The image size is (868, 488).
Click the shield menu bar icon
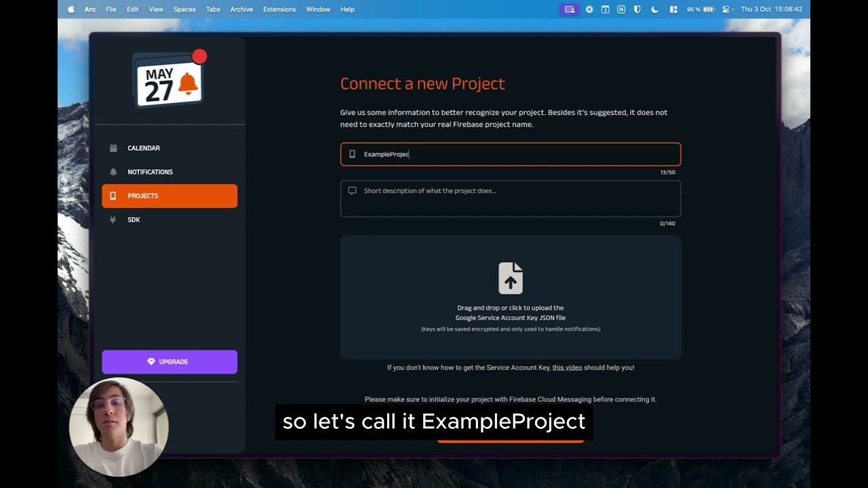(x=637, y=9)
